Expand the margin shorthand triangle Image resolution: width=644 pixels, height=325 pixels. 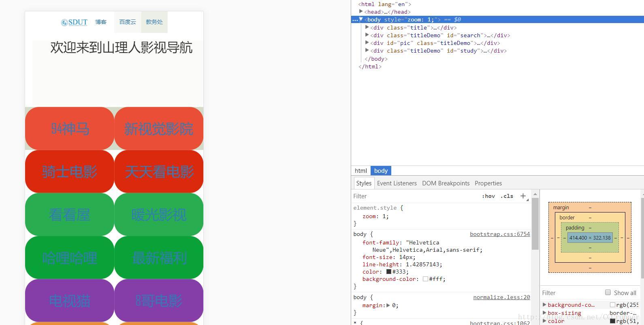[388, 305]
